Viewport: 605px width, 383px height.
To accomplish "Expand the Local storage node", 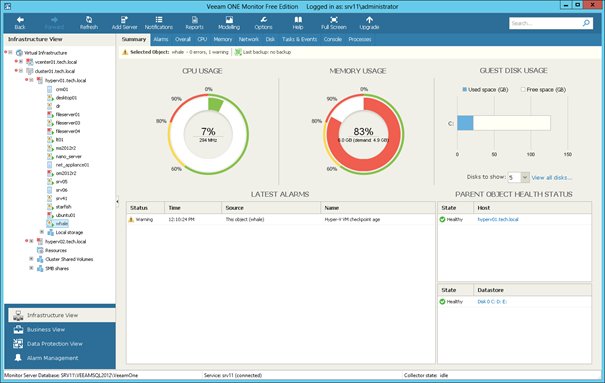I will tap(42, 232).
